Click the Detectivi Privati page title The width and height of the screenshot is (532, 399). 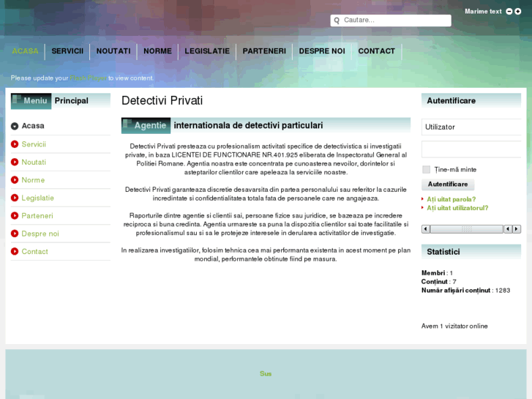(162, 100)
